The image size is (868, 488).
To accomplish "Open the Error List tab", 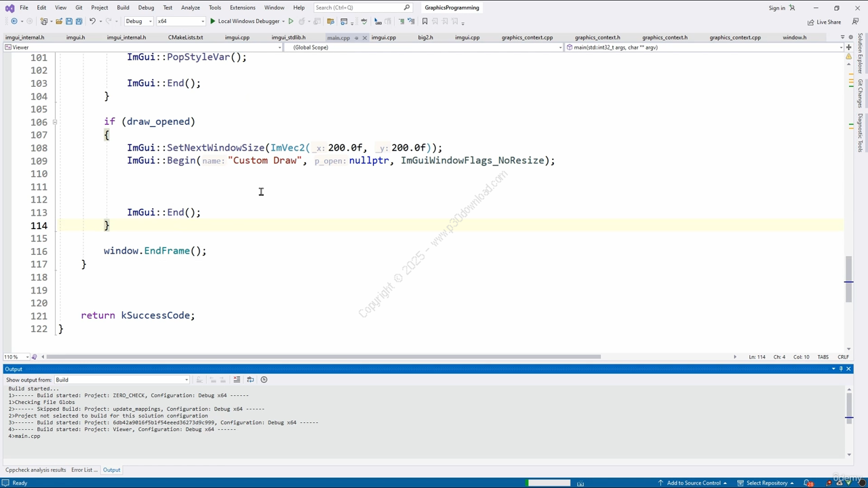I will (x=85, y=470).
